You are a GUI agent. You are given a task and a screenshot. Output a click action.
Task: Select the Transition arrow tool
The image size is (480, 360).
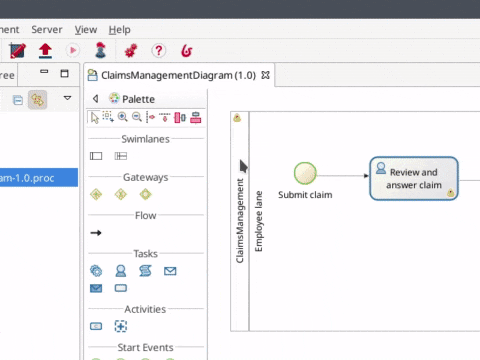click(x=96, y=233)
